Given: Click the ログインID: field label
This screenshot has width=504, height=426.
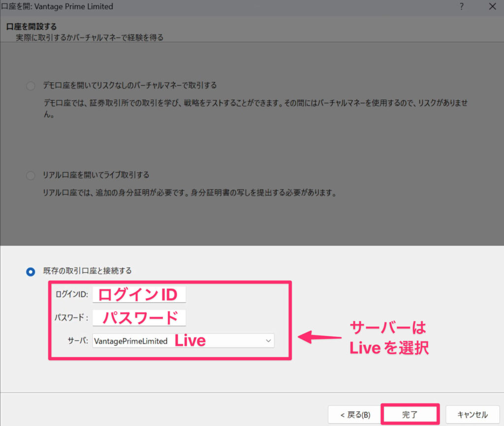Looking at the screenshot, I should coord(71,295).
